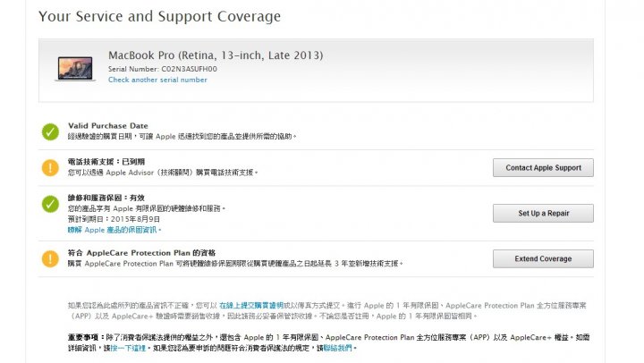Open the 瞭解 Apple 產品的保固資訊 link
Viewport: 644px width, 363px height.
click(114, 230)
